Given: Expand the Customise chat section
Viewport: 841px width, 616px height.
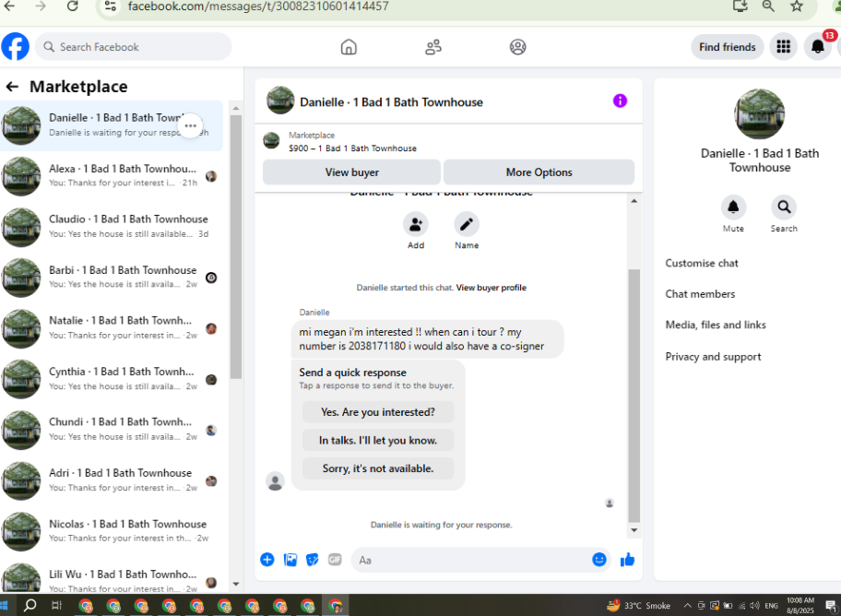Looking at the screenshot, I should click(702, 263).
